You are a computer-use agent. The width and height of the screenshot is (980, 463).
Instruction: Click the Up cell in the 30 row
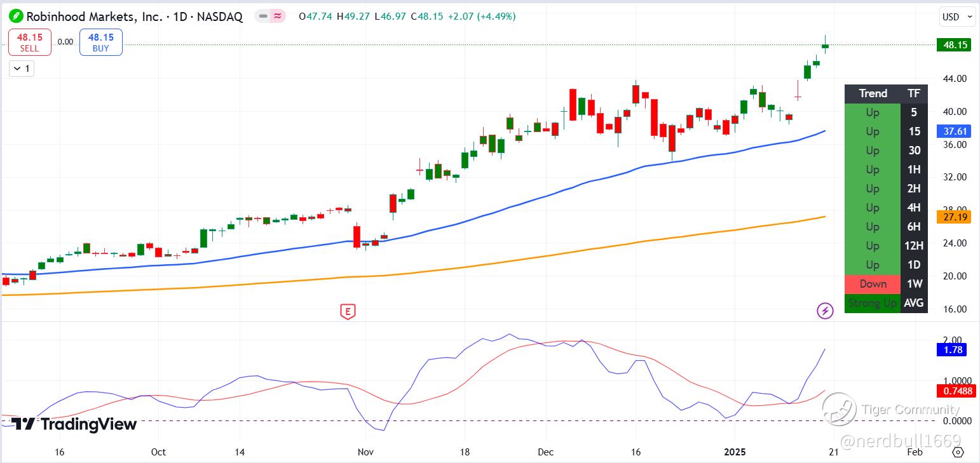pyautogui.click(x=873, y=151)
